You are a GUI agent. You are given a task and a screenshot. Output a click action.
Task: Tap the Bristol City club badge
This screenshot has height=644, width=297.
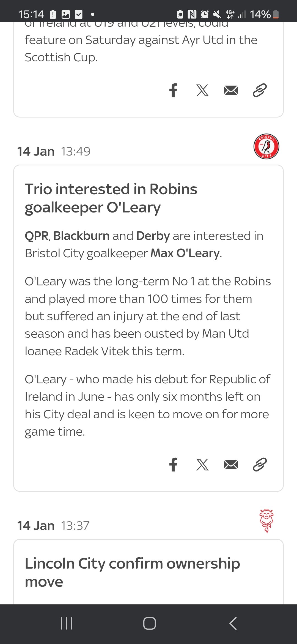(266, 146)
